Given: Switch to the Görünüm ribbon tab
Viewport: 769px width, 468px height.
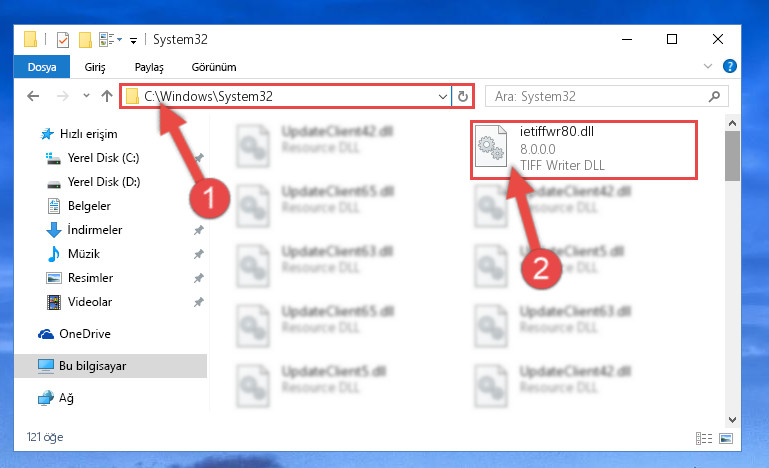Looking at the screenshot, I should point(214,67).
